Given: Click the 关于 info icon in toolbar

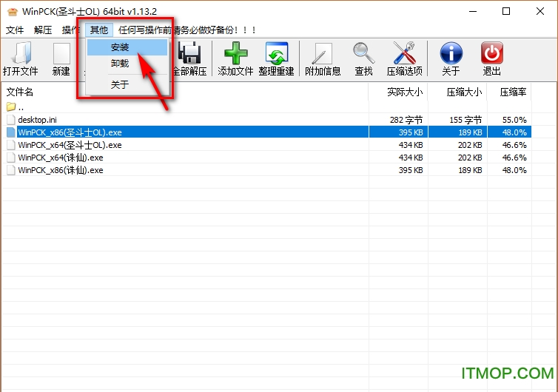Looking at the screenshot, I should point(451,53).
